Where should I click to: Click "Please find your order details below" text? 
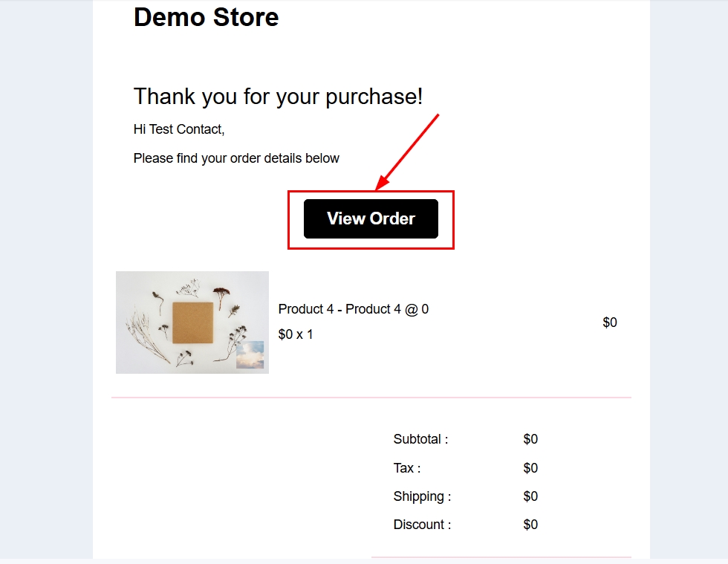pyautogui.click(x=236, y=158)
